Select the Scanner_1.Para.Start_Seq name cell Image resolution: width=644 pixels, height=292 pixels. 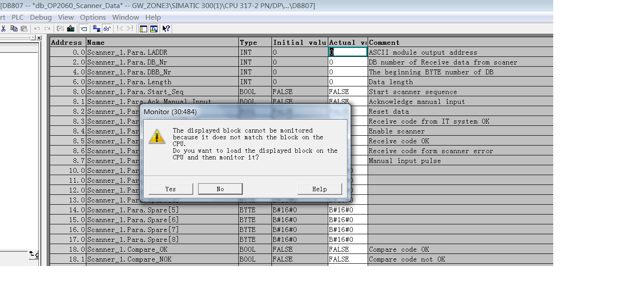pyautogui.click(x=162, y=92)
